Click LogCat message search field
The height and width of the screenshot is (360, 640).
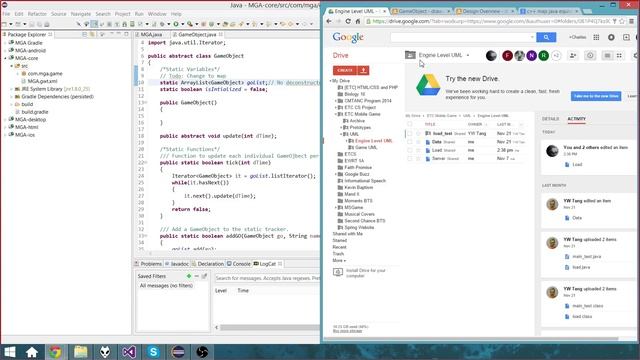[x=268, y=278]
